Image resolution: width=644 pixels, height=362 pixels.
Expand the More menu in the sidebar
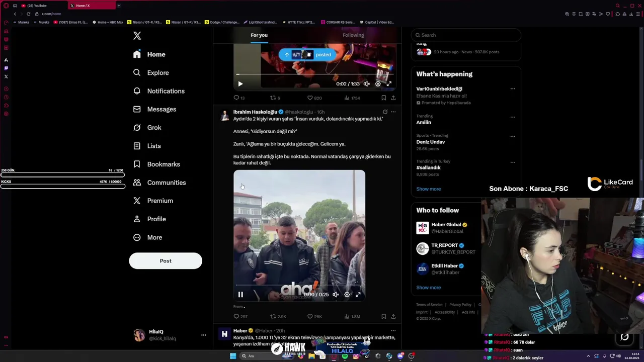(147, 237)
